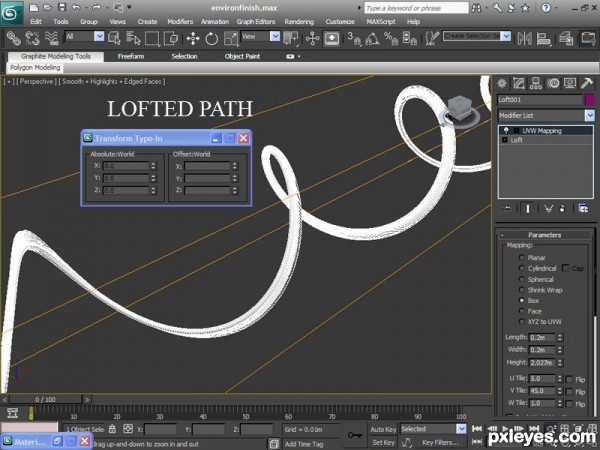Image resolution: width=600 pixels, height=450 pixels.
Task: Switch to Object Paint ribbon tab
Action: coord(242,56)
